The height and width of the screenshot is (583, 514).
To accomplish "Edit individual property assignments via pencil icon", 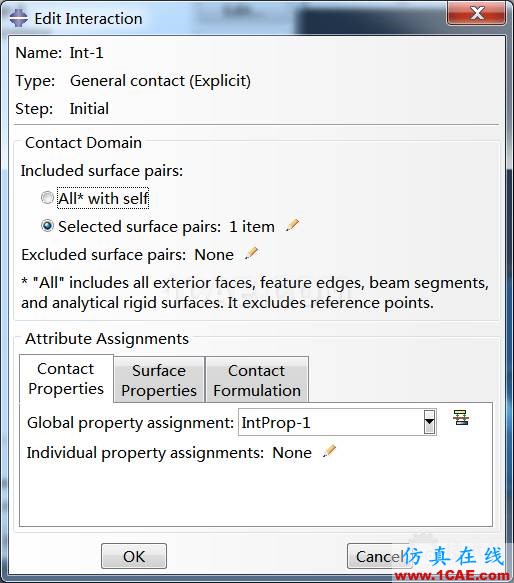I will 329,452.
